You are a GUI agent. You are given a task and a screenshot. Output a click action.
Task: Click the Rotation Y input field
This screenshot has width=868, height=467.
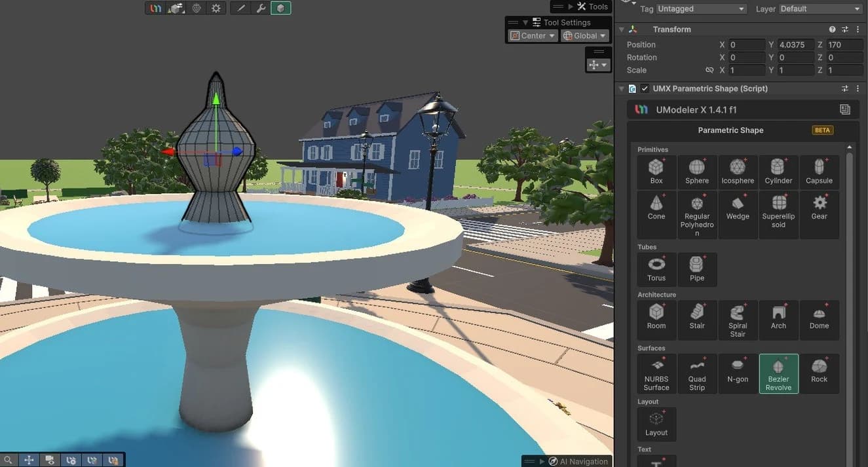[x=795, y=58]
